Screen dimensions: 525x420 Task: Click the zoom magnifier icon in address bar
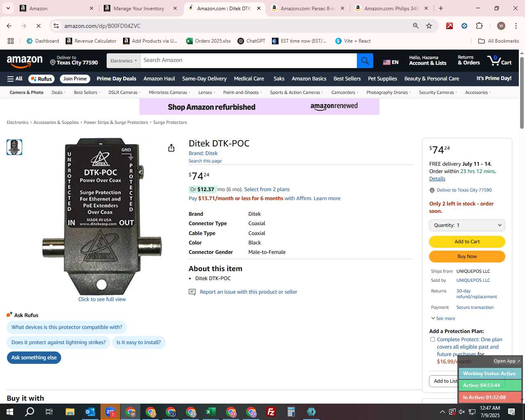point(416,26)
